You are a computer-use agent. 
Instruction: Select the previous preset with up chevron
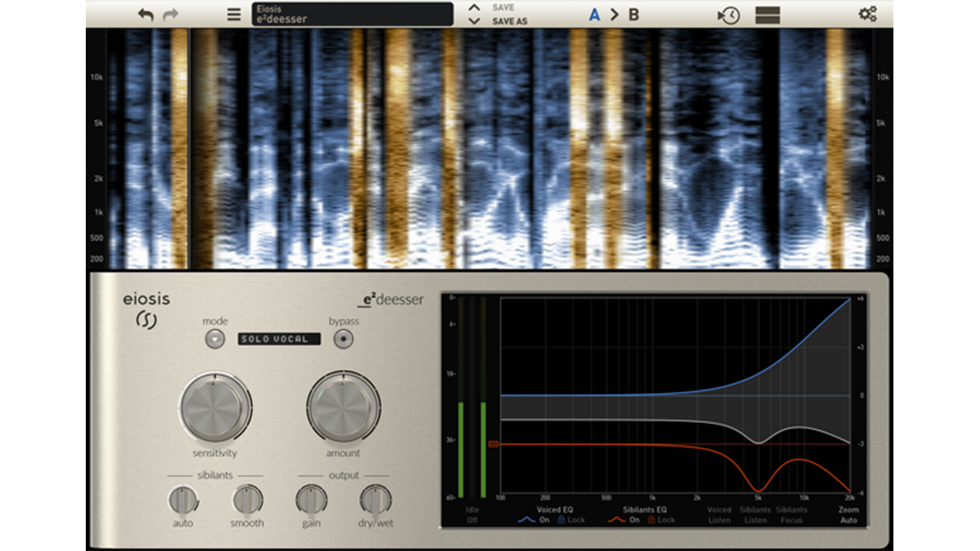pyautogui.click(x=474, y=8)
